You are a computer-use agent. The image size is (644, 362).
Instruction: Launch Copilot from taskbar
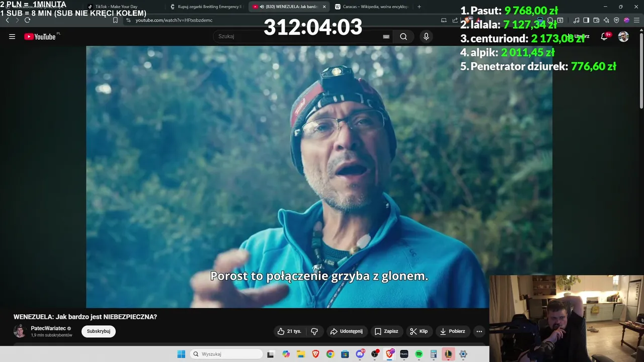coord(286,354)
